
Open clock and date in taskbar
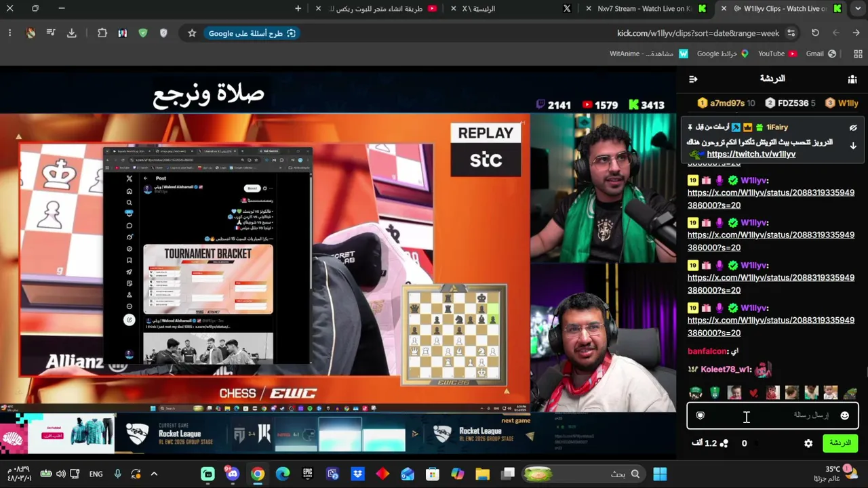(19, 474)
